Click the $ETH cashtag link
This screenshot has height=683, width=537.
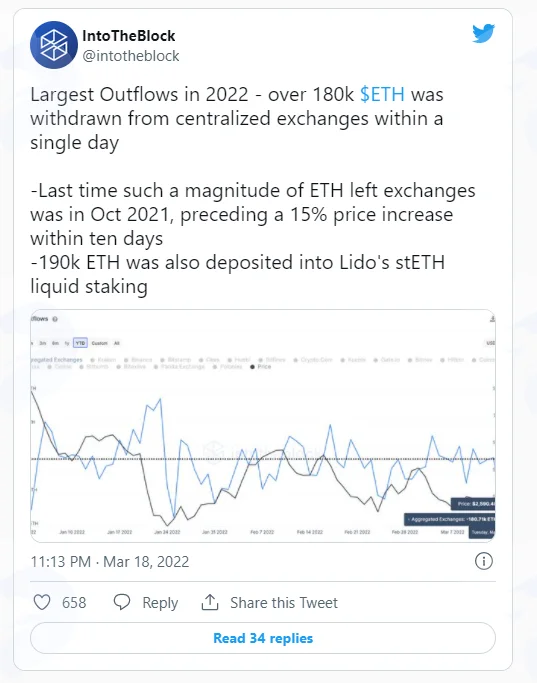pyautogui.click(x=382, y=95)
